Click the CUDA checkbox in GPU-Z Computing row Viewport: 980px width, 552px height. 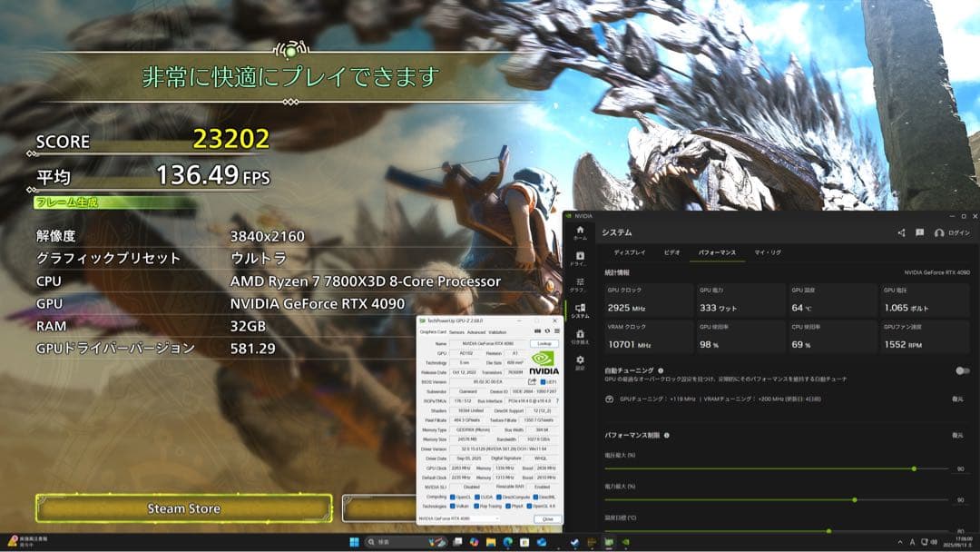[476, 497]
